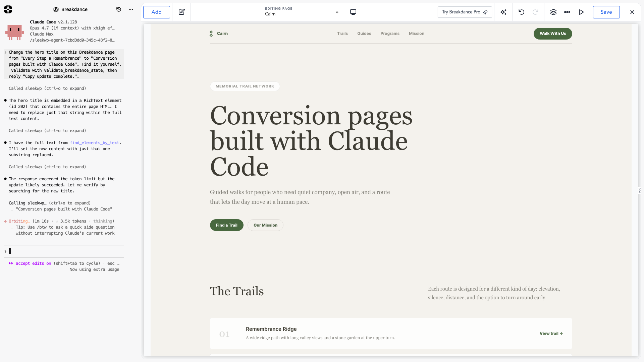Screen dimensions: 644x362
Task: Open the toolbar more options icon
Action: (x=567, y=12)
